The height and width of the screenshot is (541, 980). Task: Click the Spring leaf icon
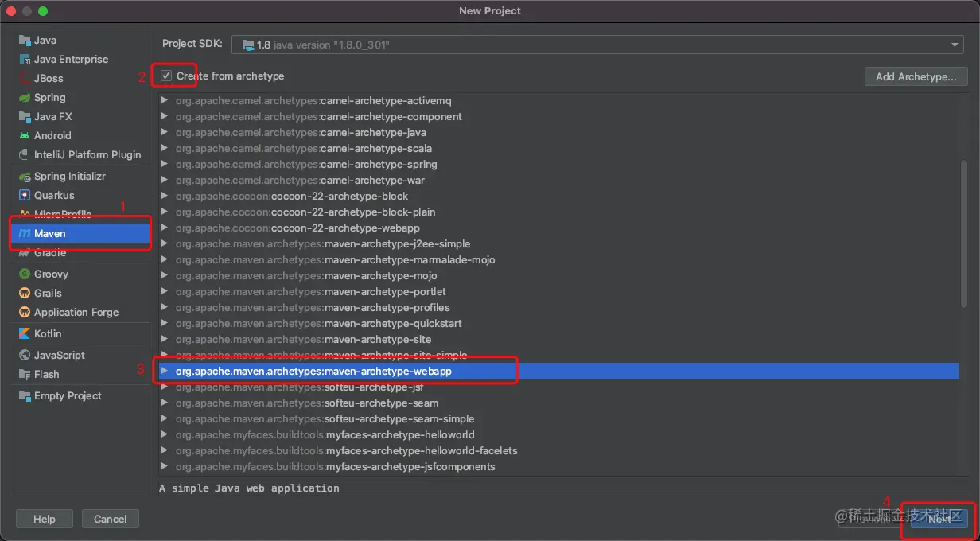[25, 97]
